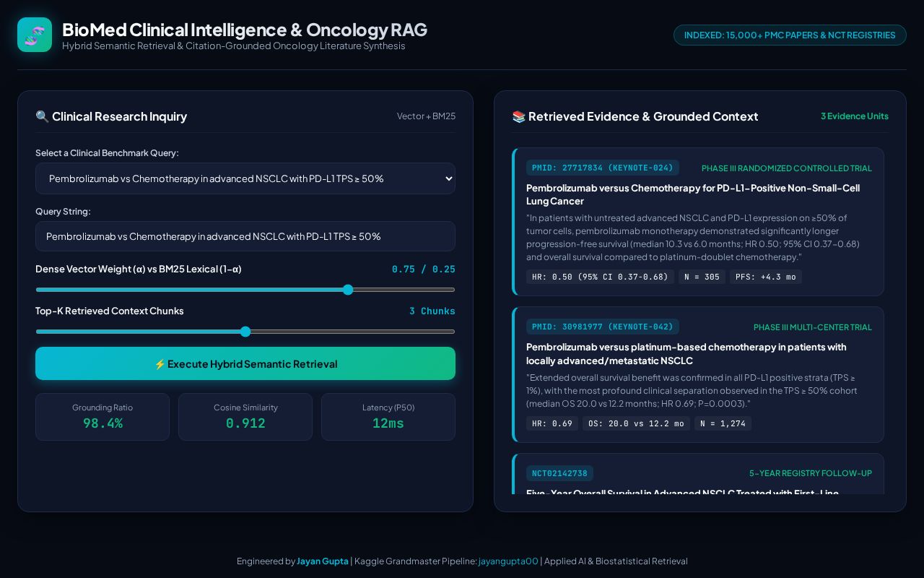Click the KEYNOTE-024 paper title

(x=693, y=194)
